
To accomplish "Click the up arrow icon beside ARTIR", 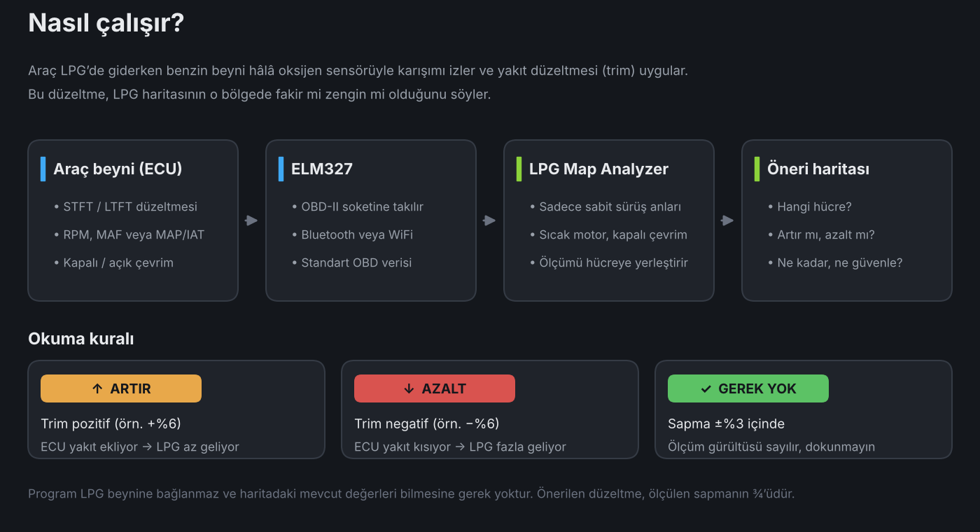I will click(97, 388).
